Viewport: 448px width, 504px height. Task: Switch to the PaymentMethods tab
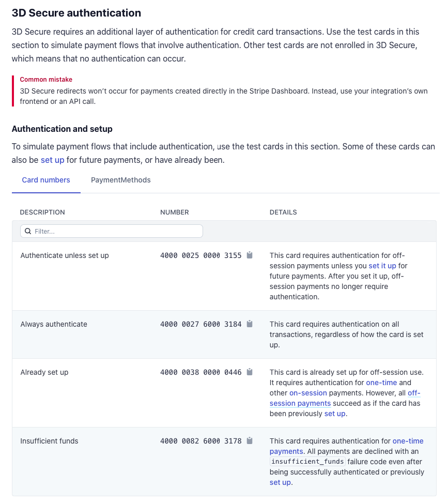pyautogui.click(x=121, y=180)
